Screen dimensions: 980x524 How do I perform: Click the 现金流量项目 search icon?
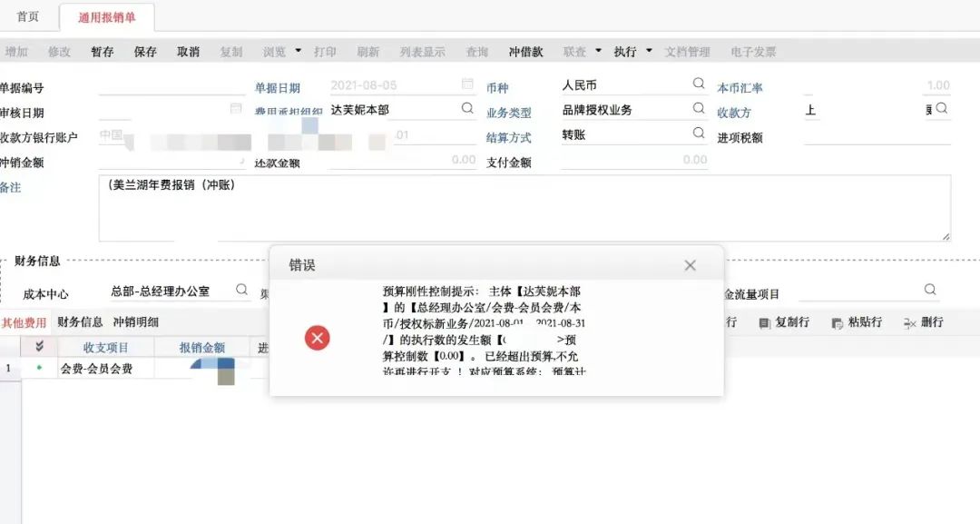[930, 290]
